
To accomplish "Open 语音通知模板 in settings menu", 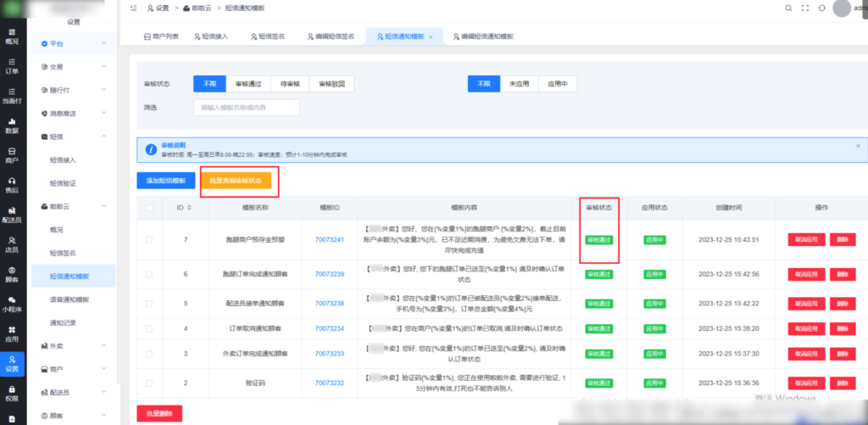I will coord(70,299).
